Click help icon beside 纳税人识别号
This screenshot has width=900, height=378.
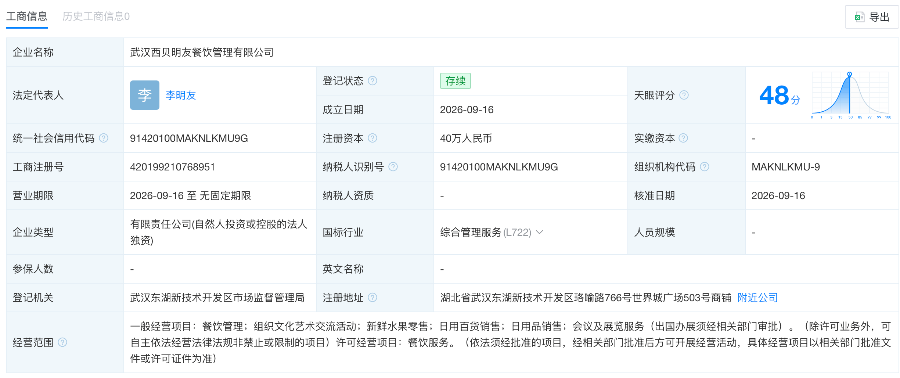click(393, 167)
